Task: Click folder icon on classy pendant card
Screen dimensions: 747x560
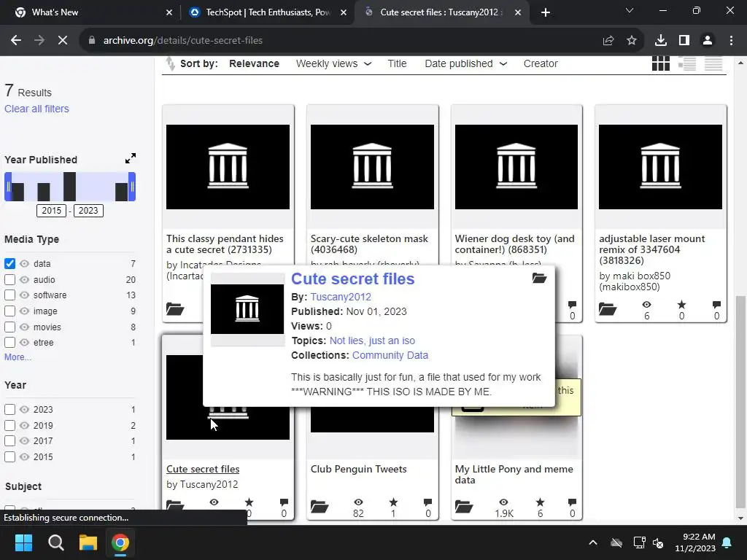Action: [175, 309]
